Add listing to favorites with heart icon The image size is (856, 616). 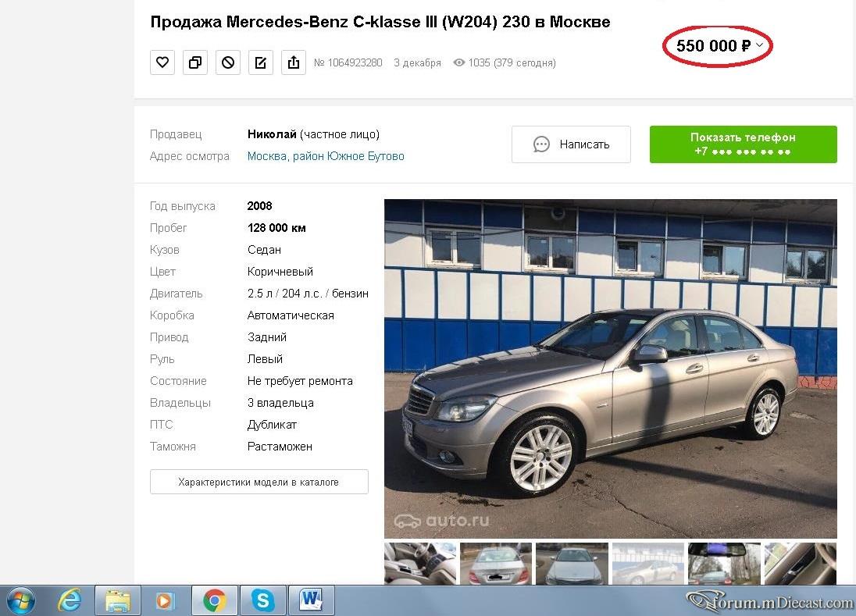pyautogui.click(x=162, y=62)
